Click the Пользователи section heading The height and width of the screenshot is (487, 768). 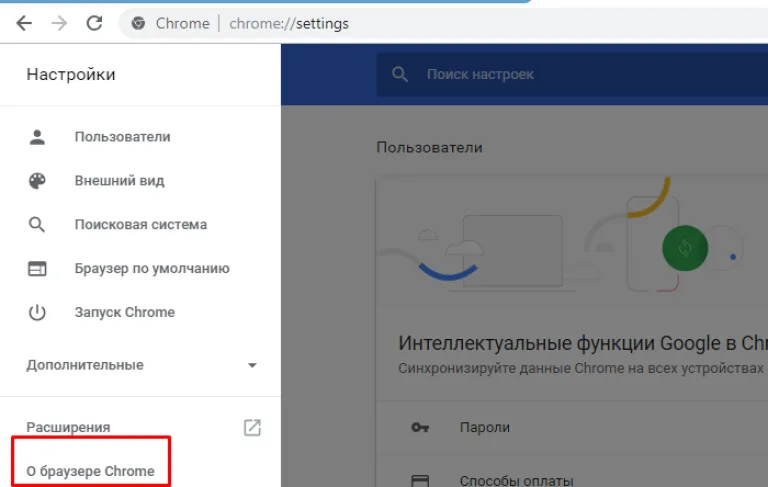429,147
